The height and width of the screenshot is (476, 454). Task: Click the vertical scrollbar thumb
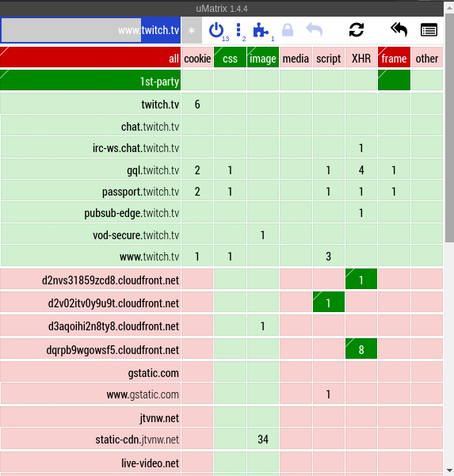tap(449, 128)
